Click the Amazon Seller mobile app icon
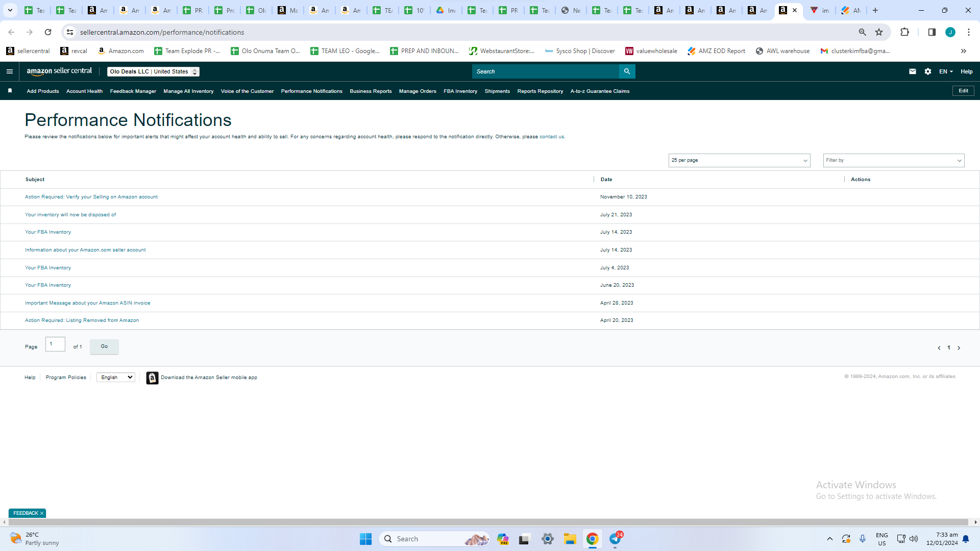Screen dimensions: 980x551 (x=152, y=378)
